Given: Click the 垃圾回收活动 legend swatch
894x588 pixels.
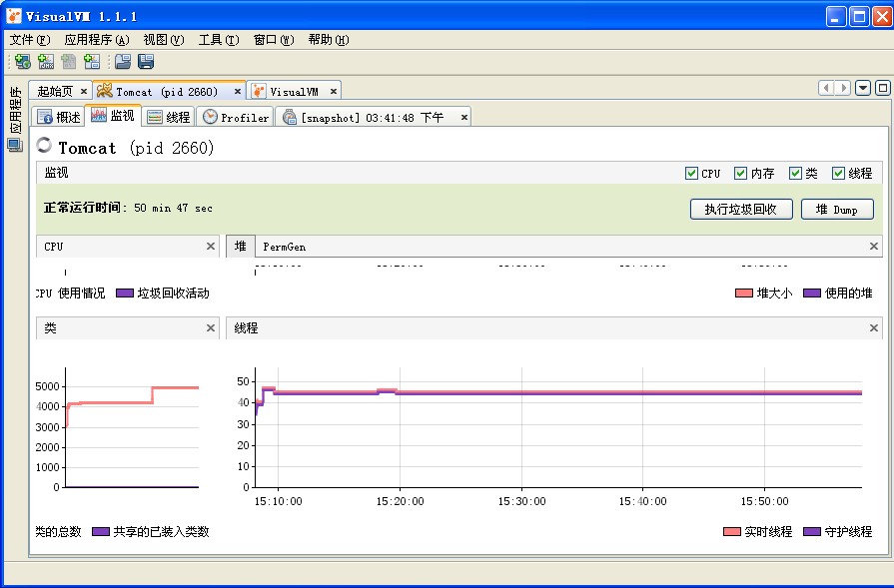Looking at the screenshot, I should [124, 294].
